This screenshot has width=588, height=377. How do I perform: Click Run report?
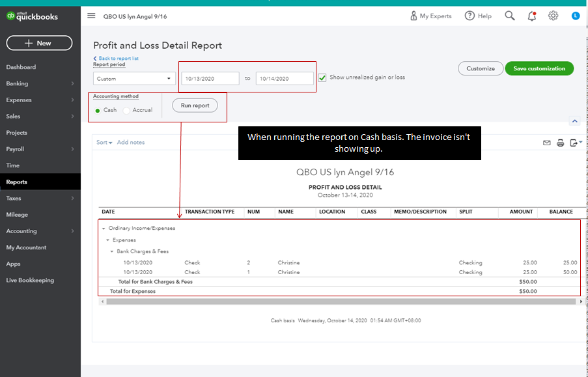point(195,105)
